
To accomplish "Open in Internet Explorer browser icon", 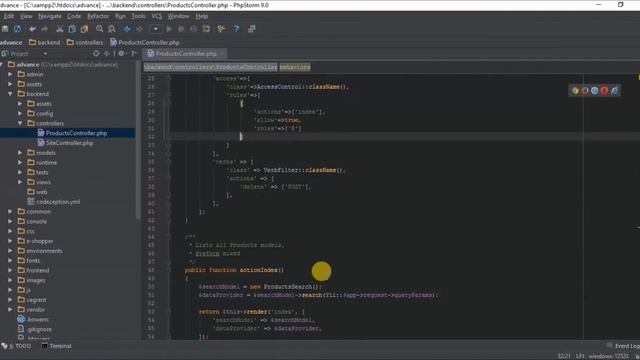I will (614, 91).
